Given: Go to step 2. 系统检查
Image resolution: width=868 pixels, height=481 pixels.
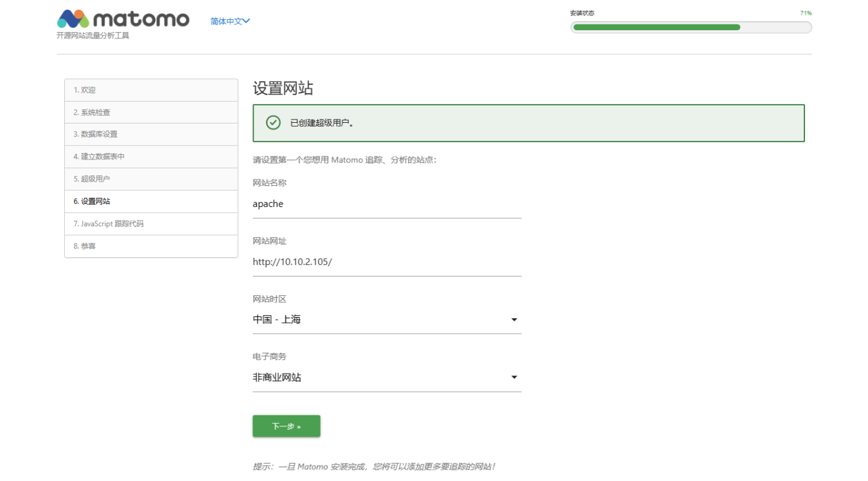Looking at the screenshot, I should [151, 113].
